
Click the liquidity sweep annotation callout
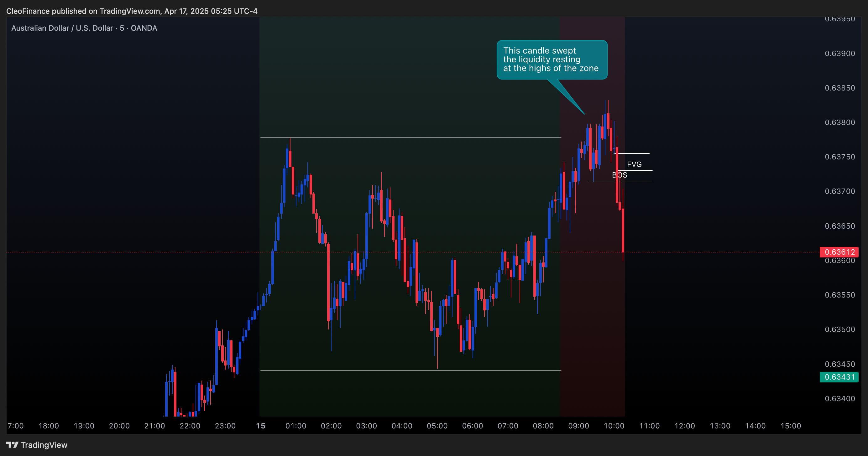[x=552, y=60]
